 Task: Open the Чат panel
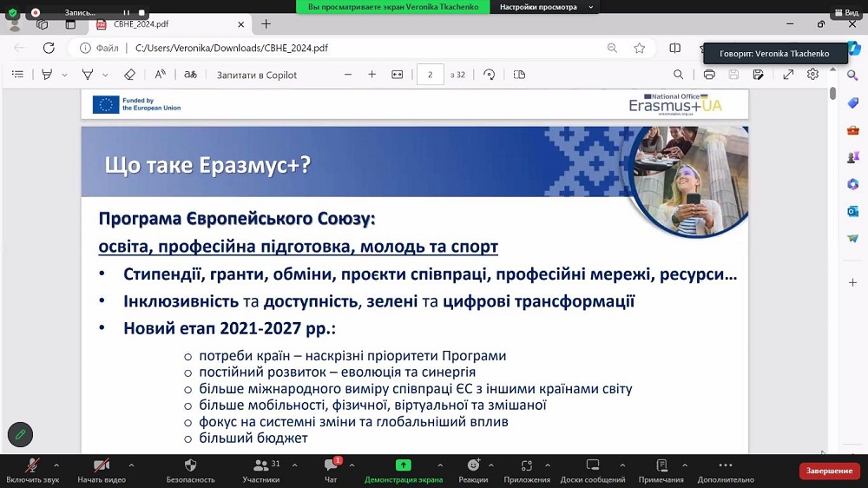331,465
